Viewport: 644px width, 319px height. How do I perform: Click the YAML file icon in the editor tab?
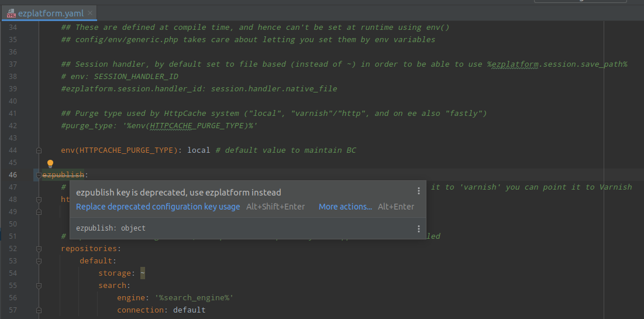9,13
